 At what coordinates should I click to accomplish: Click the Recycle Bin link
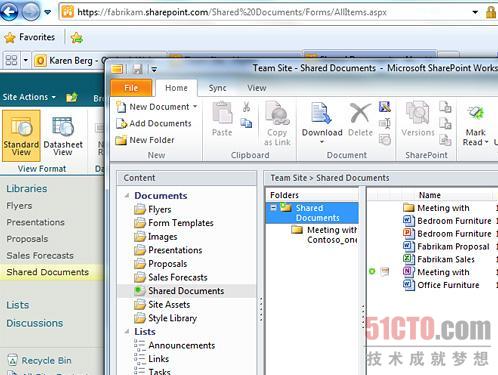pyautogui.click(x=46, y=360)
